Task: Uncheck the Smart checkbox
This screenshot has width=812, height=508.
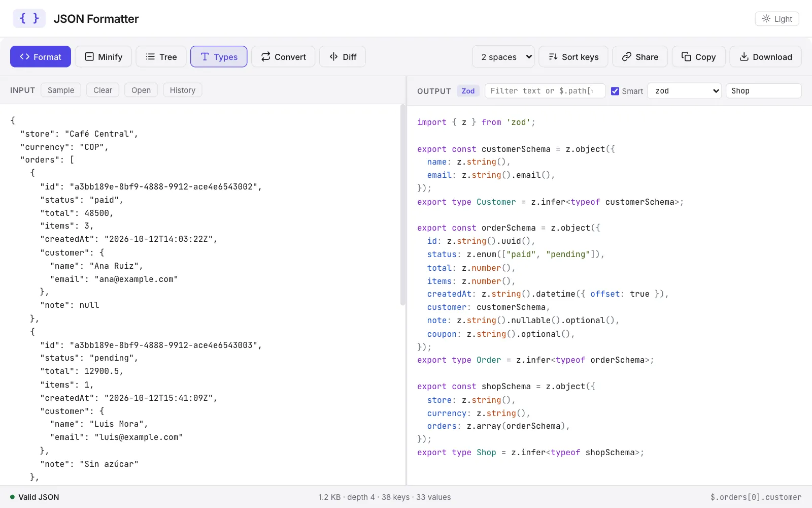Action: (x=615, y=91)
